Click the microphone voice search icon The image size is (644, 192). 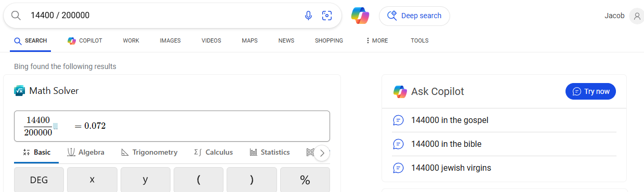[308, 16]
